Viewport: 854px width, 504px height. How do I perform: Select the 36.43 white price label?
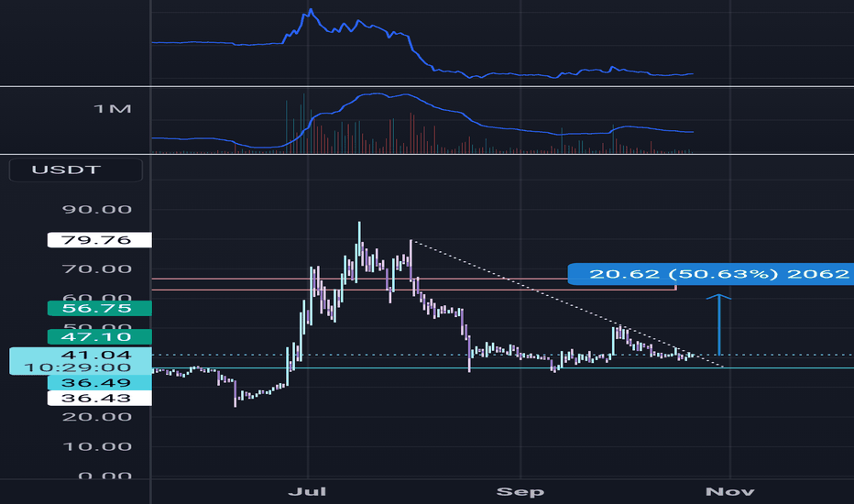click(99, 398)
